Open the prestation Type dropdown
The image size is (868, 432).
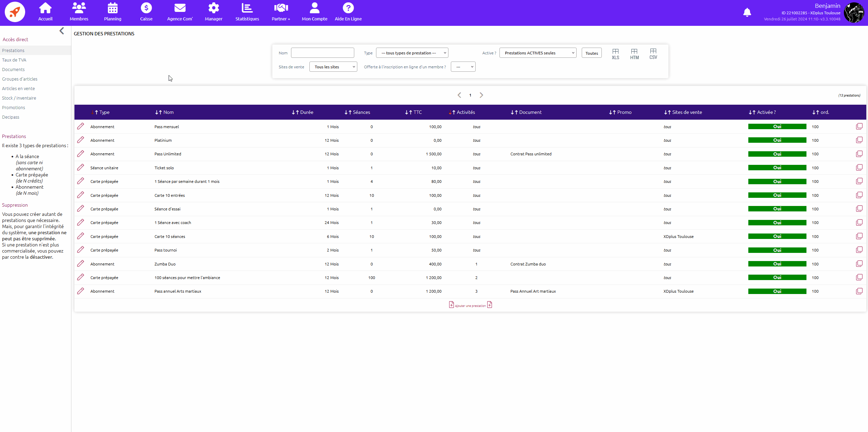(412, 53)
